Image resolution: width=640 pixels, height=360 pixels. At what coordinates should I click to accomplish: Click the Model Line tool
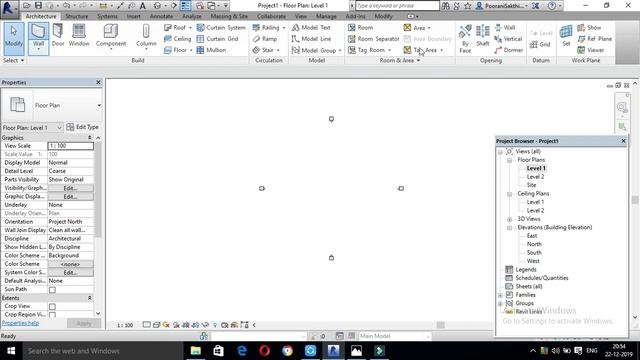coord(311,39)
